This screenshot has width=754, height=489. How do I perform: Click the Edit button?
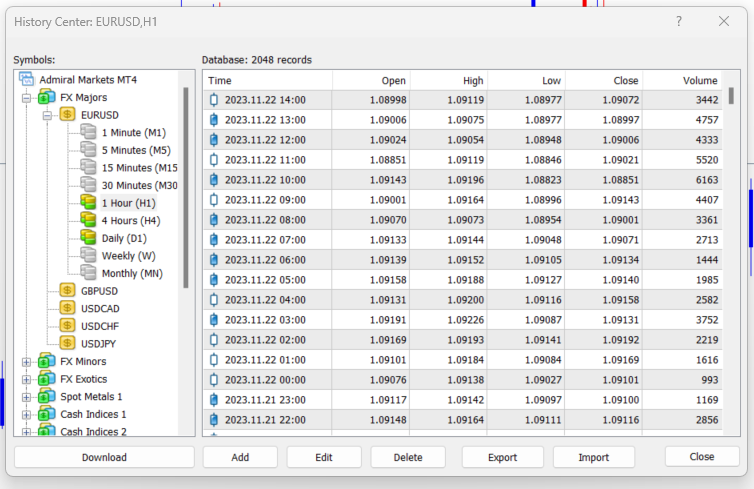[x=324, y=457]
